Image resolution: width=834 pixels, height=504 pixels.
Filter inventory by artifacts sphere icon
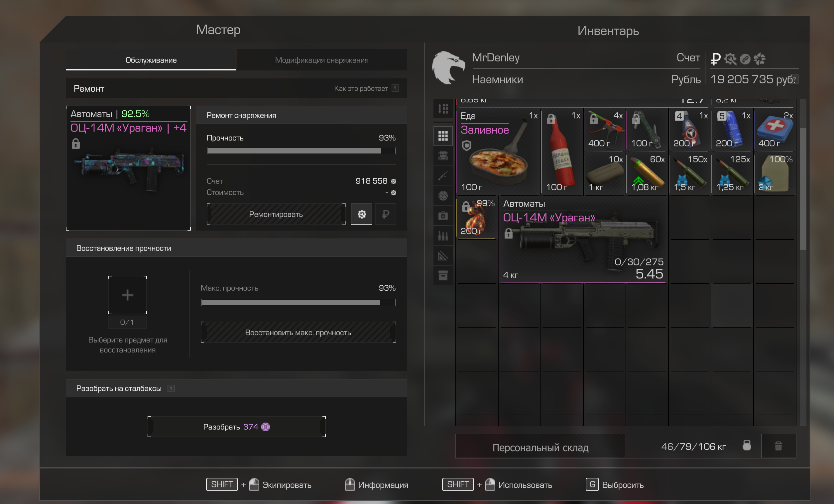point(443,196)
